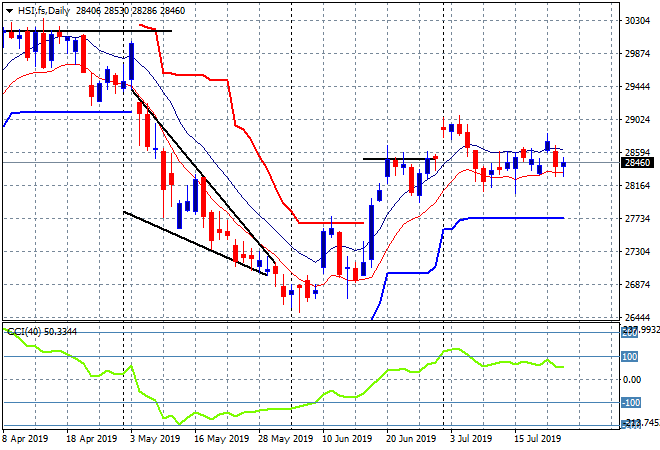Click the CCI -100 level label
Viewport: 660px width, 450px height.
(x=630, y=403)
